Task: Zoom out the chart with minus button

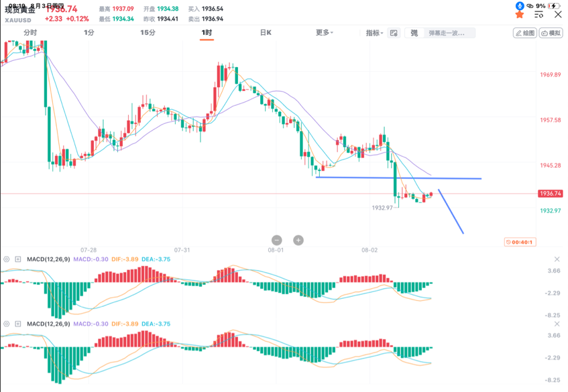Action: point(276,240)
